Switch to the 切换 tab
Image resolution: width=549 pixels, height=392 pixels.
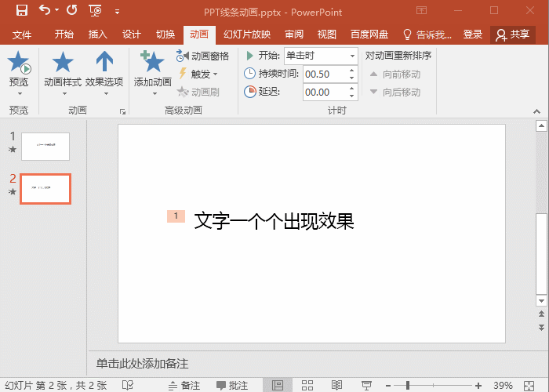[x=165, y=34]
